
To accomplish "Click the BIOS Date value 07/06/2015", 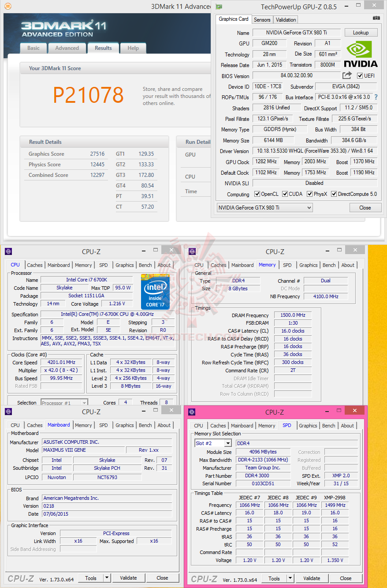I will 107,514.
